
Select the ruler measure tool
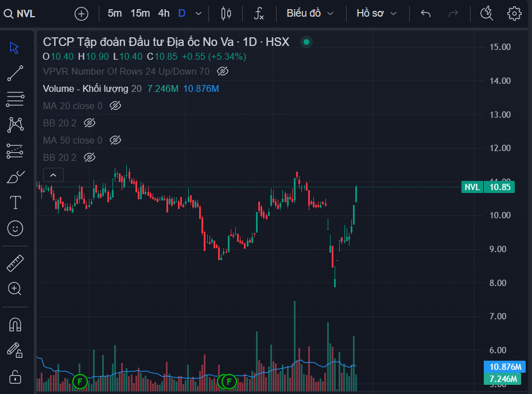pyautogui.click(x=15, y=263)
